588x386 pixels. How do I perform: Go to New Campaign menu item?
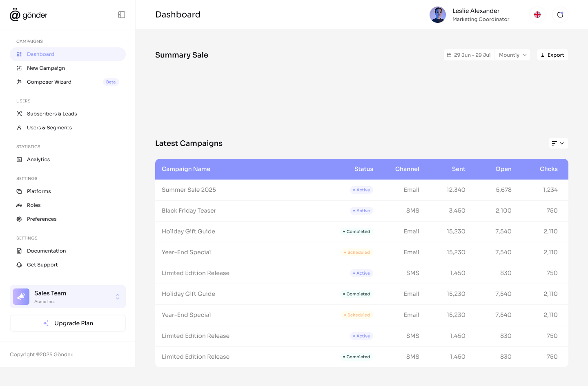[46, 68]
